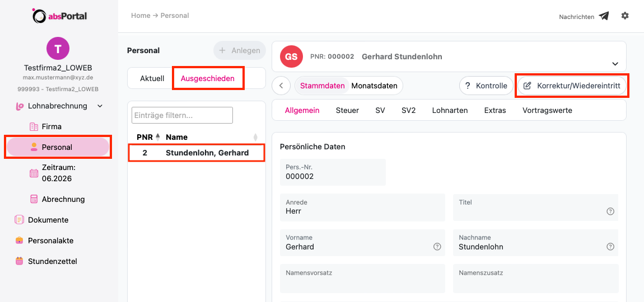Click help icon in Titel field
Viewport: 644px width, 302px height.
[x=610, y=211]
